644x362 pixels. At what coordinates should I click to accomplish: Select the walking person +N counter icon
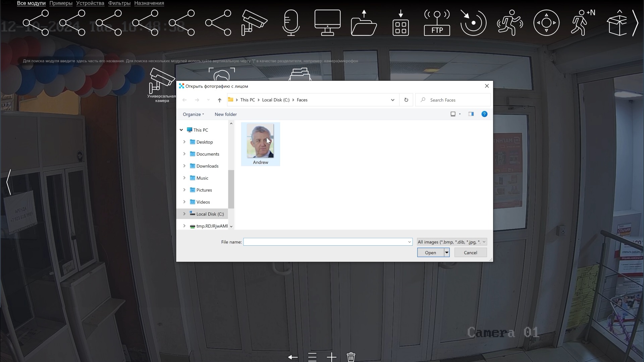[x=583, y=23]
